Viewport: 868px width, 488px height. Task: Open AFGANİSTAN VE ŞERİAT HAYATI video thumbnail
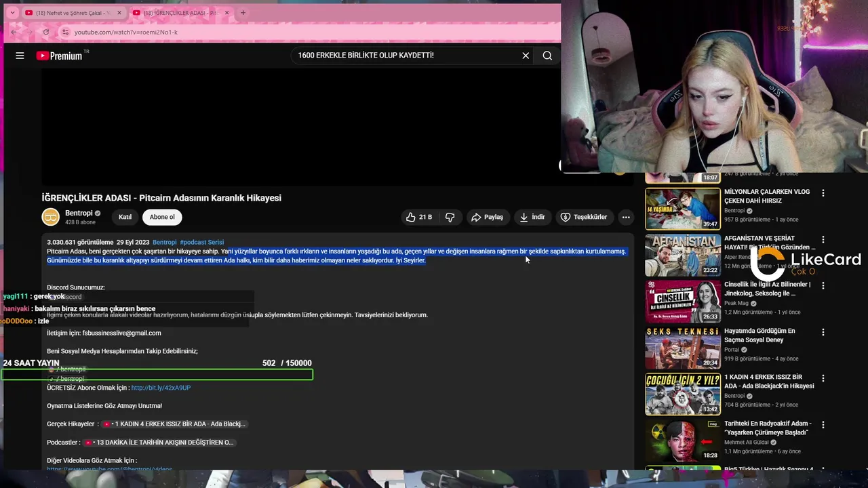682,255
